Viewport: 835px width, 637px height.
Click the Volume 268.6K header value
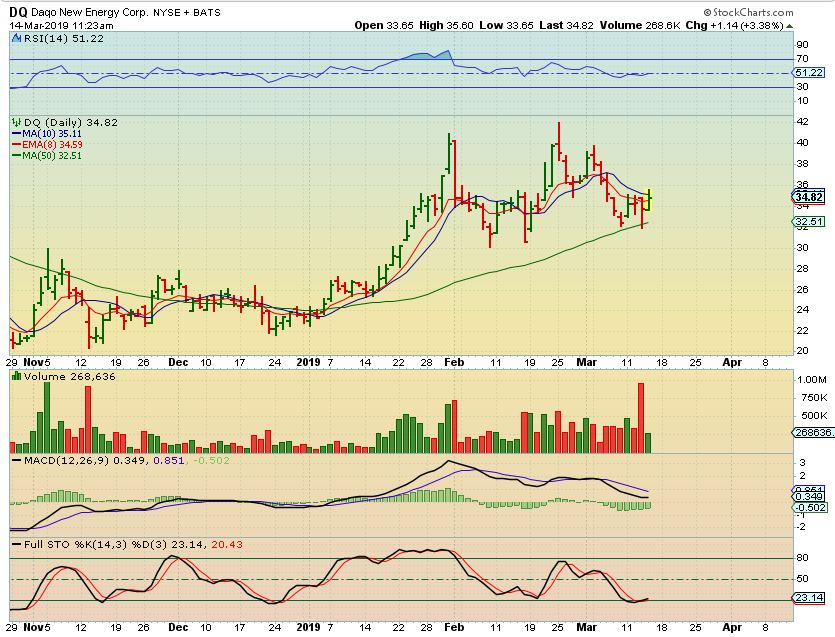(x=640, y=26)
